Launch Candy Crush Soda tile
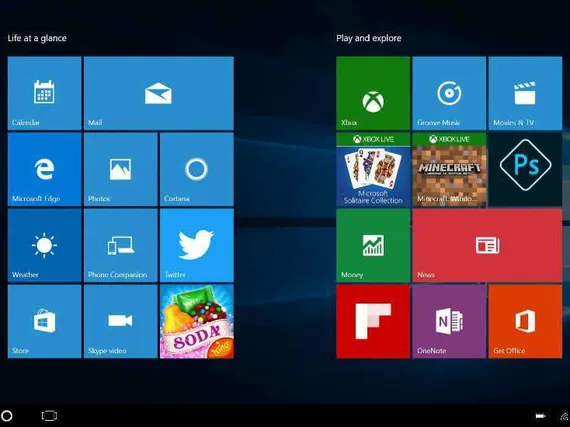 [197, 321]
